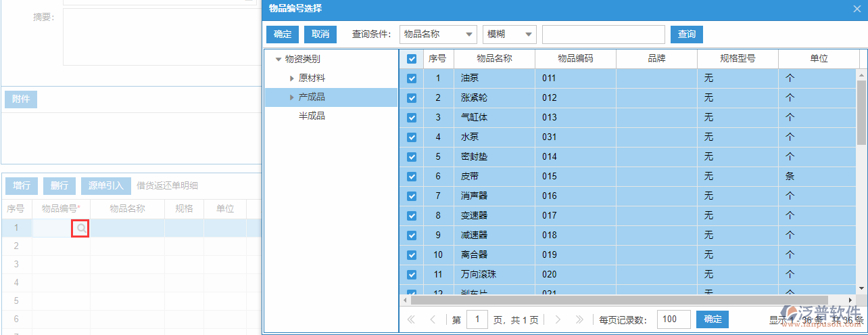Go to first page in pager
868x335 pixels.
coord(412,319)
